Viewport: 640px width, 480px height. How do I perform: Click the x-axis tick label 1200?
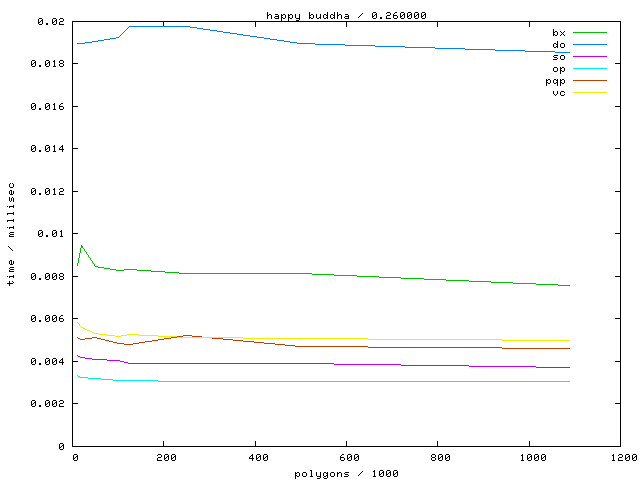pos(620,458)
